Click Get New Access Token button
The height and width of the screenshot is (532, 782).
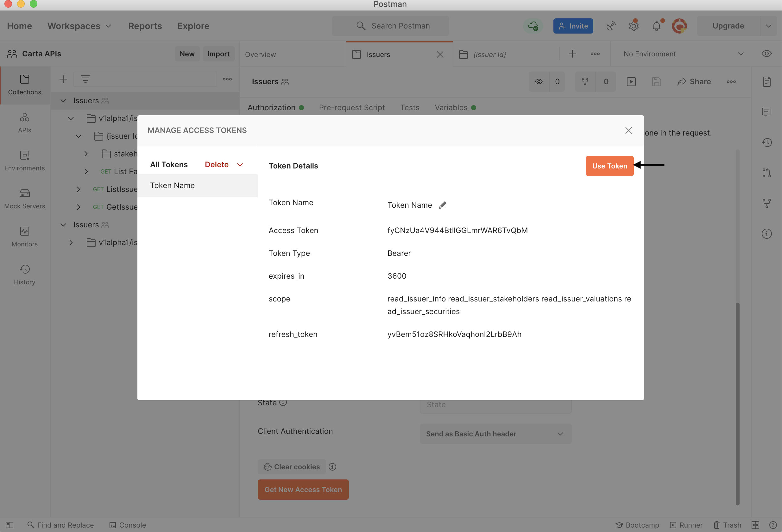[x=303, y=489]
